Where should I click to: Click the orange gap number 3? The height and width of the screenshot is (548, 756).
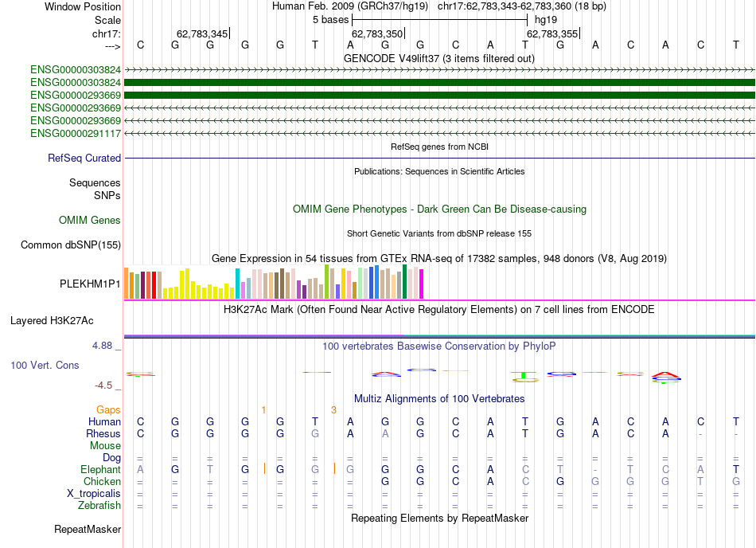click(x=333, y=410)
